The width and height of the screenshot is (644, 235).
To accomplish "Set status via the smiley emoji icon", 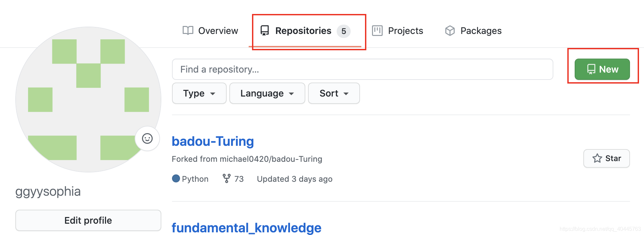I will click(147, 138).
